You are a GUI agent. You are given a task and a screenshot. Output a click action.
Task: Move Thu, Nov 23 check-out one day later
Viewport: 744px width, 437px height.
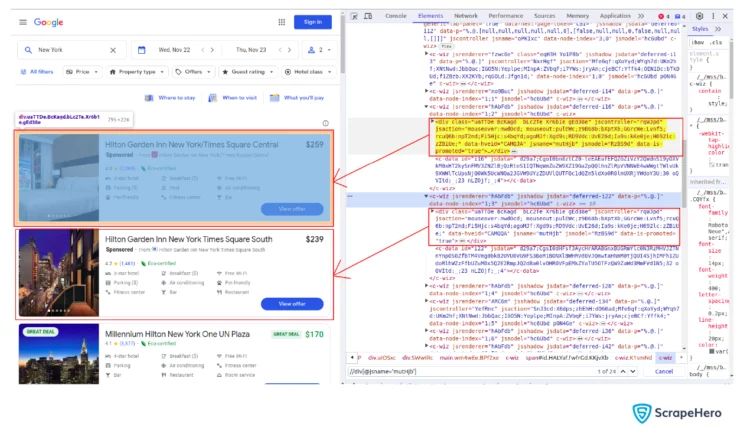289,50
